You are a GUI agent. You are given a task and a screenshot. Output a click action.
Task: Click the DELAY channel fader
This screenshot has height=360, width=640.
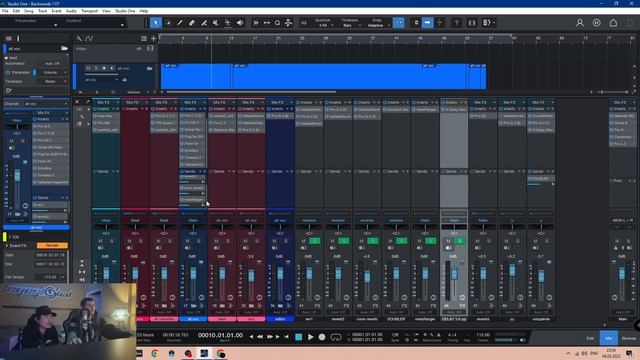point(454,273)
